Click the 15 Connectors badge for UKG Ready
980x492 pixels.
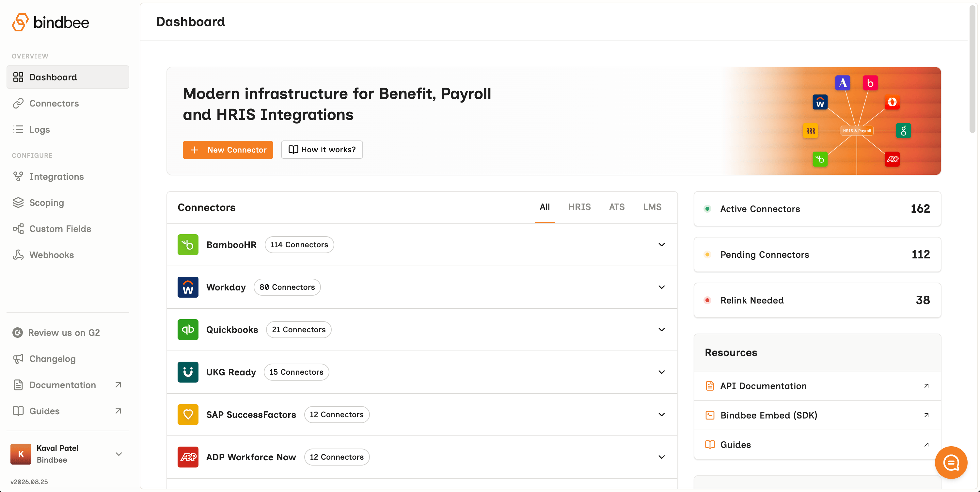(296, 372)
